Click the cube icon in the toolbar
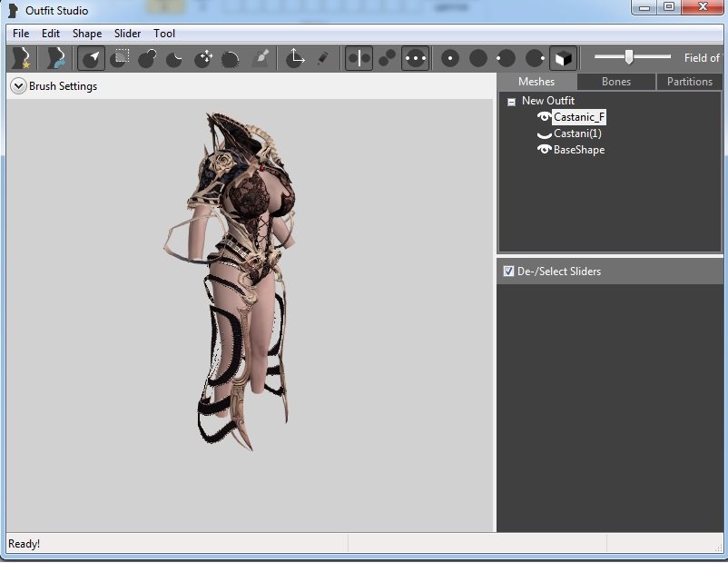Screen dimensions: 728x563 pyautogui.click(x=563, y=59)
